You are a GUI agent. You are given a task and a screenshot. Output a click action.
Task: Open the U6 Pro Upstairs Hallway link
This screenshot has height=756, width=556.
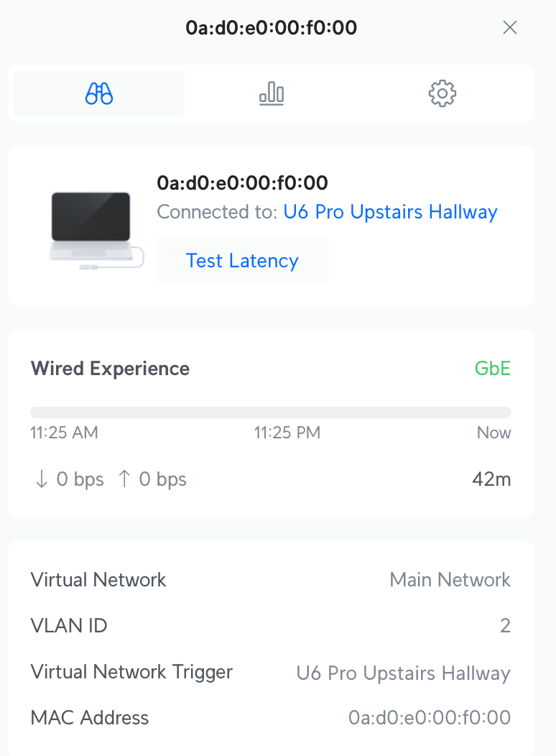coord(390,212)
